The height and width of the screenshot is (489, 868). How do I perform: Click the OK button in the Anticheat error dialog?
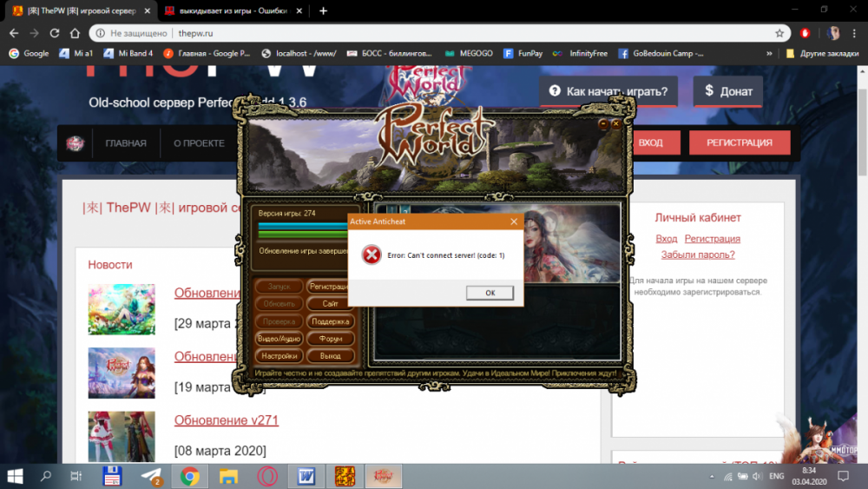(490, 293)
